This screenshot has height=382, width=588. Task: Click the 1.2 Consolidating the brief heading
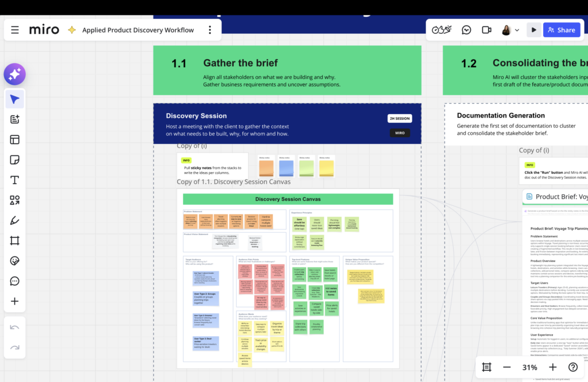[540, 63]
